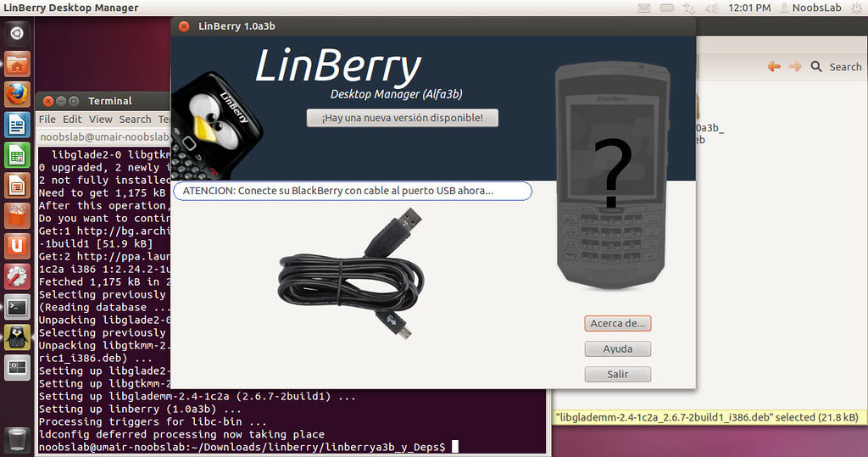Open the Terminal File menu
Viewport: 868px width, 457px height.
click(x=47, y=119)
